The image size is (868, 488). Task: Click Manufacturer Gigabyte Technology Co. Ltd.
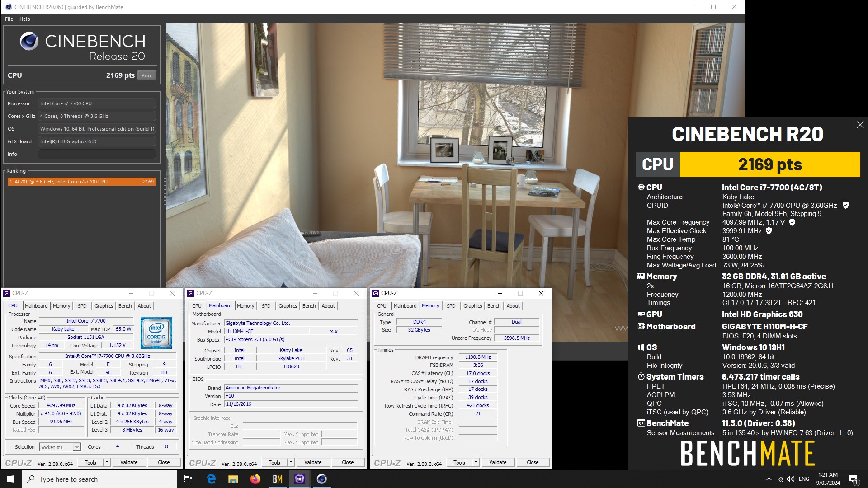coord(291,323)
